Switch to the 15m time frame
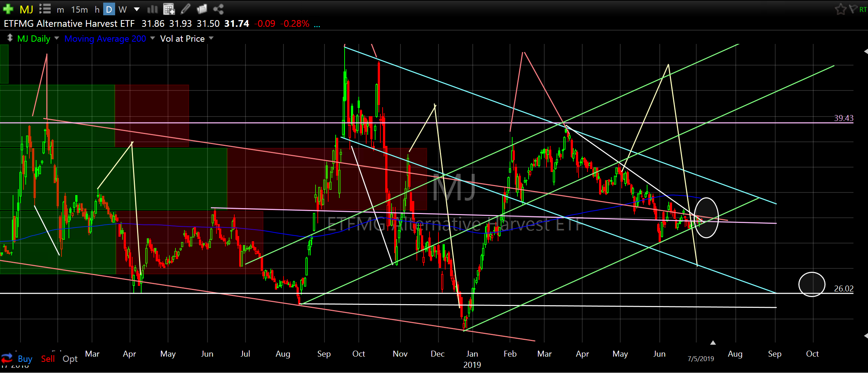This screenshot has height=373, width=868. [79, 9]
